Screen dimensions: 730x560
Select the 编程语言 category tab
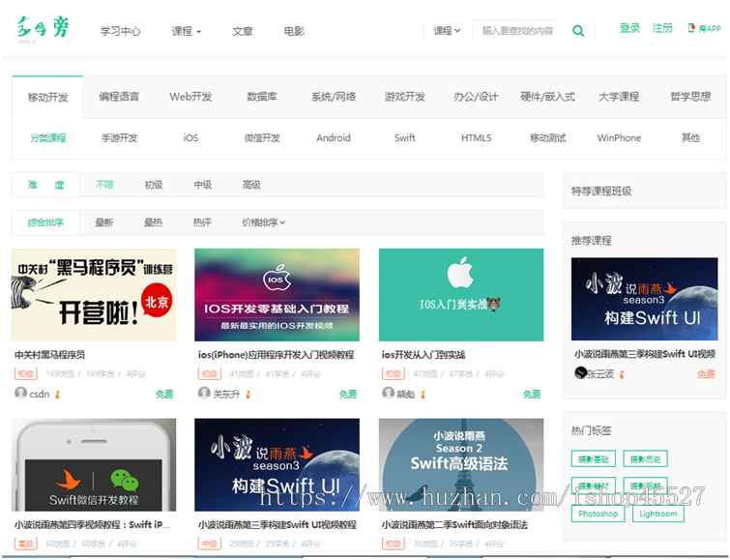pos(119,97)
